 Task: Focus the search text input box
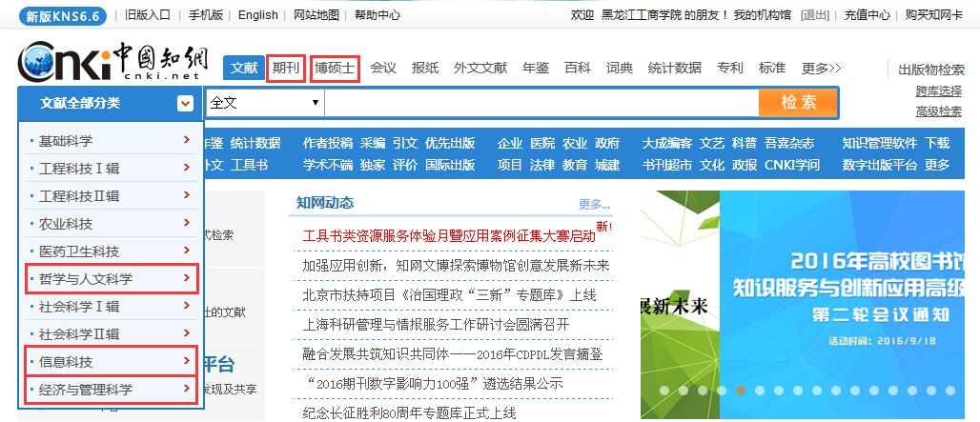(541, 103)
